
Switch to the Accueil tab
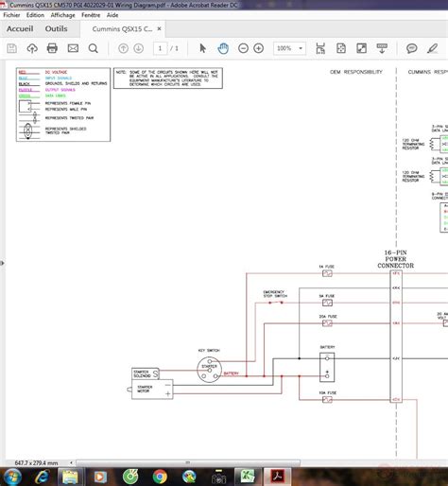pyautogui.click(x=20, y=28)
